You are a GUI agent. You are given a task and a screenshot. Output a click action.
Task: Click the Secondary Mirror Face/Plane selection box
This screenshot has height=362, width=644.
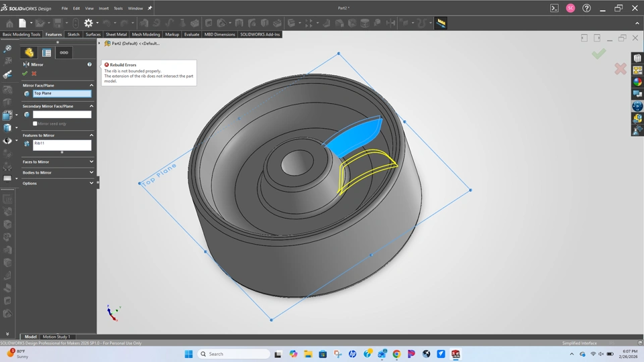coord(62,115)
